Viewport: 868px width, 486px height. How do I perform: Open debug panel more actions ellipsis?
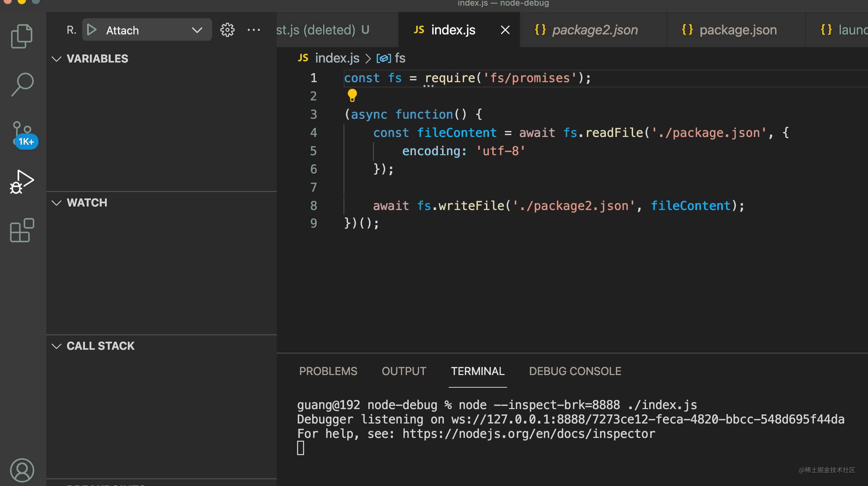point(254,30)
